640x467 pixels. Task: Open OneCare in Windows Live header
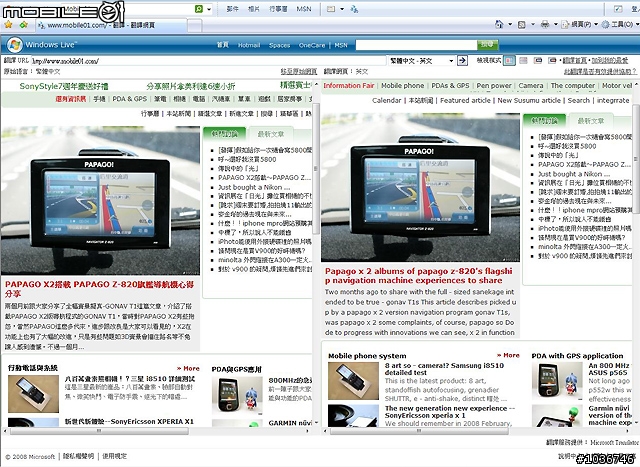point(312,45)
